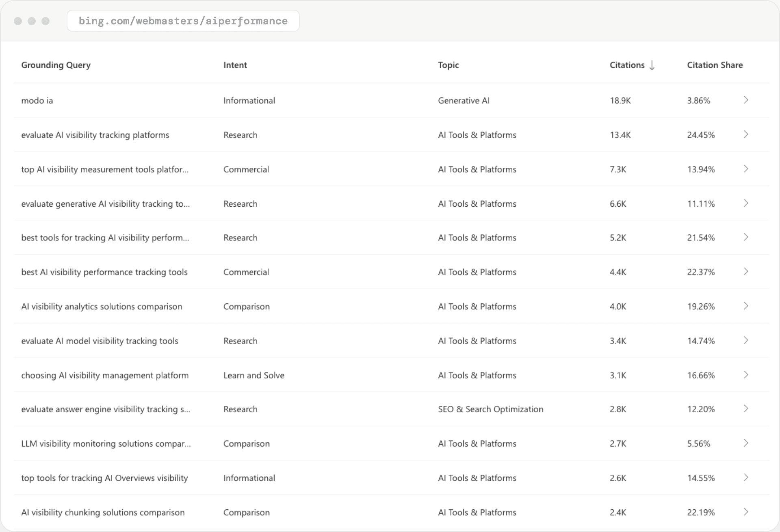780x532 pixels.
Task: Open chevron for 'evaluate generative AI visibility tracking' row
Action: pyautogui.click(x=746, y=203)
